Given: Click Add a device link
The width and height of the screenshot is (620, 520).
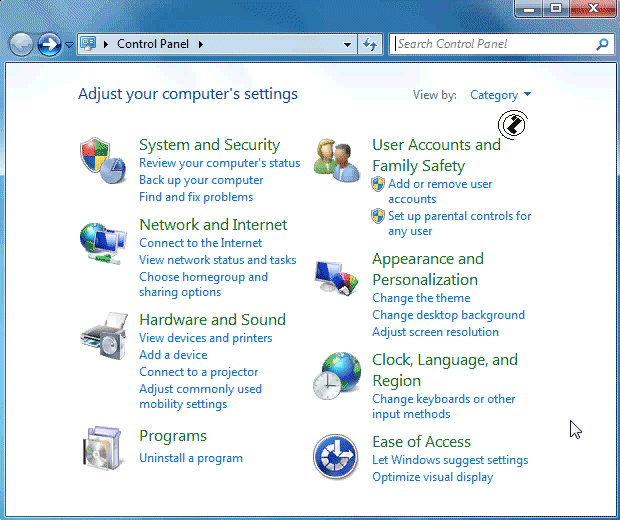Looking at the screenshot, I should point(173,355).
